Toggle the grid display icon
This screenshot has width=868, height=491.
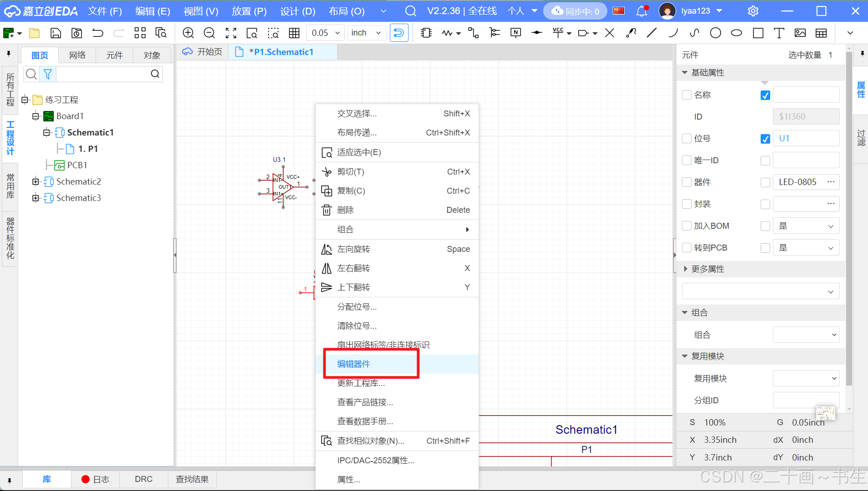click(294, 33)
